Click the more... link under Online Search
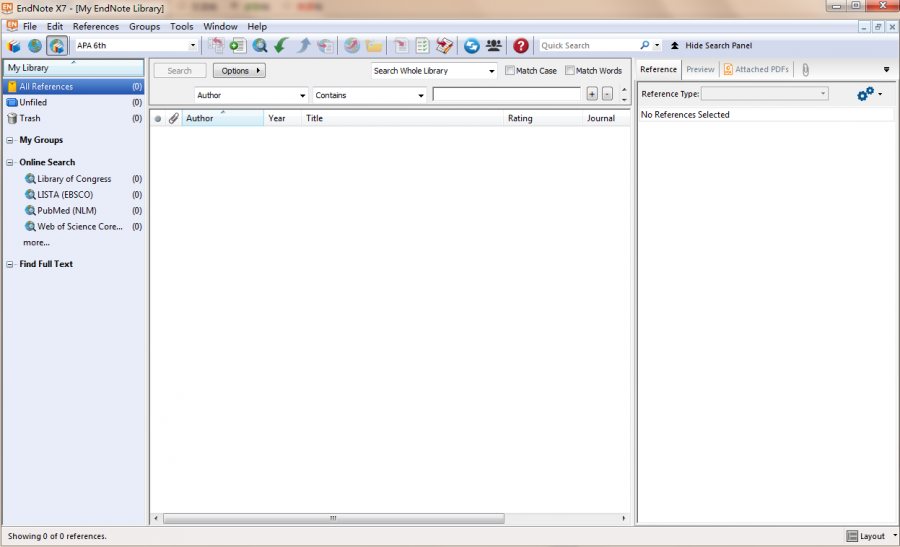Screen dimensions: 900x547 36,242
